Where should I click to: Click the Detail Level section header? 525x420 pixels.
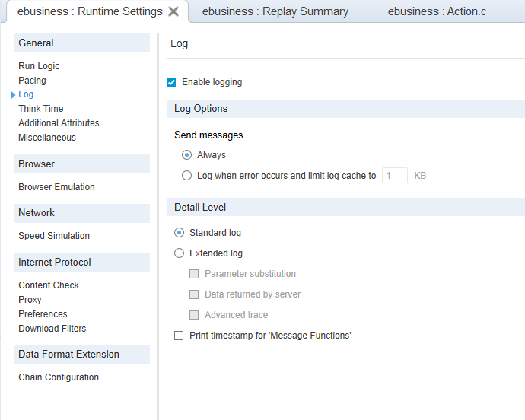(345, 207)
